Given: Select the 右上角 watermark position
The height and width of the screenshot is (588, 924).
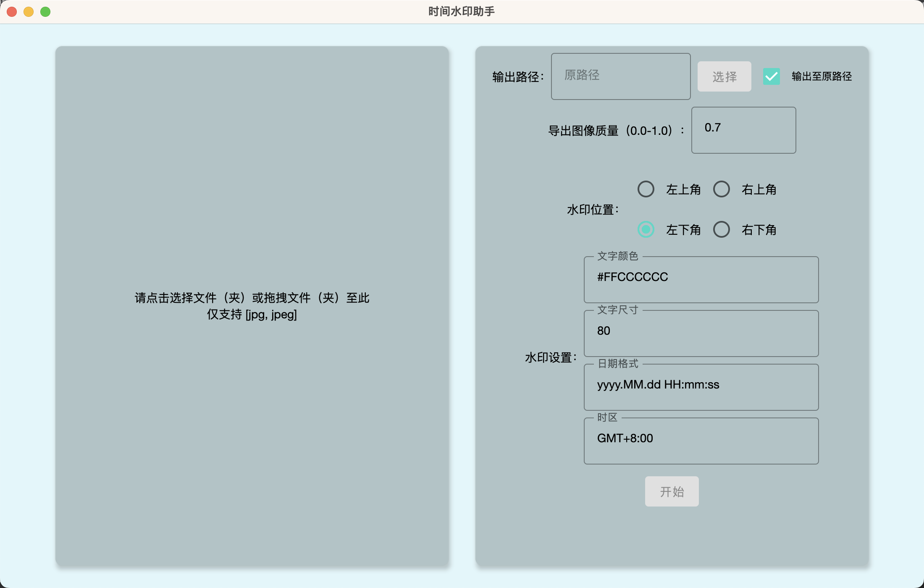Looking at the screenshot, I should [x=722, y=189].
